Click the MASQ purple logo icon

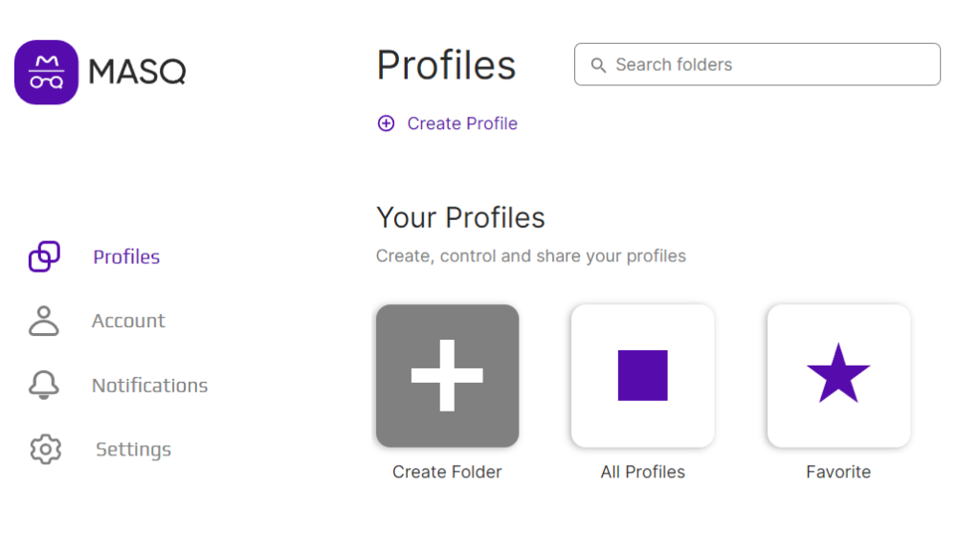pyautogui.click(x=46, y=72)
